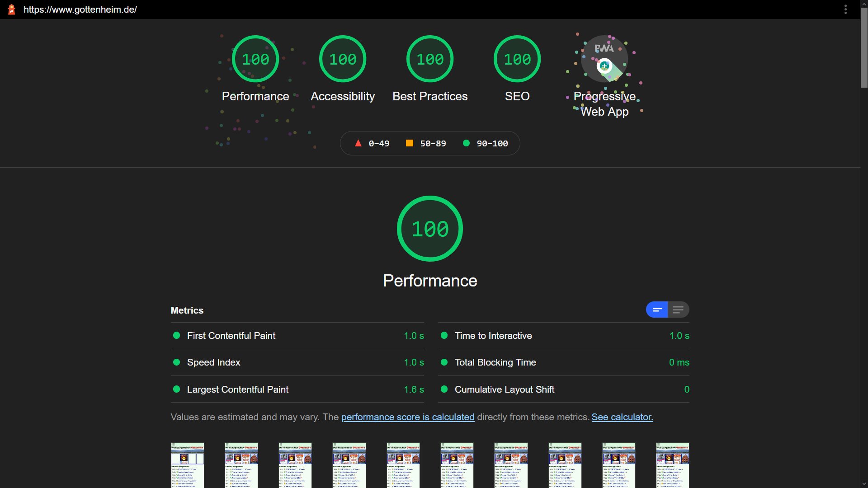The width and height of the screenshot is (868, 488).
Task: Click the first filmstrip screenshot thumbnail
Action: 187,465
